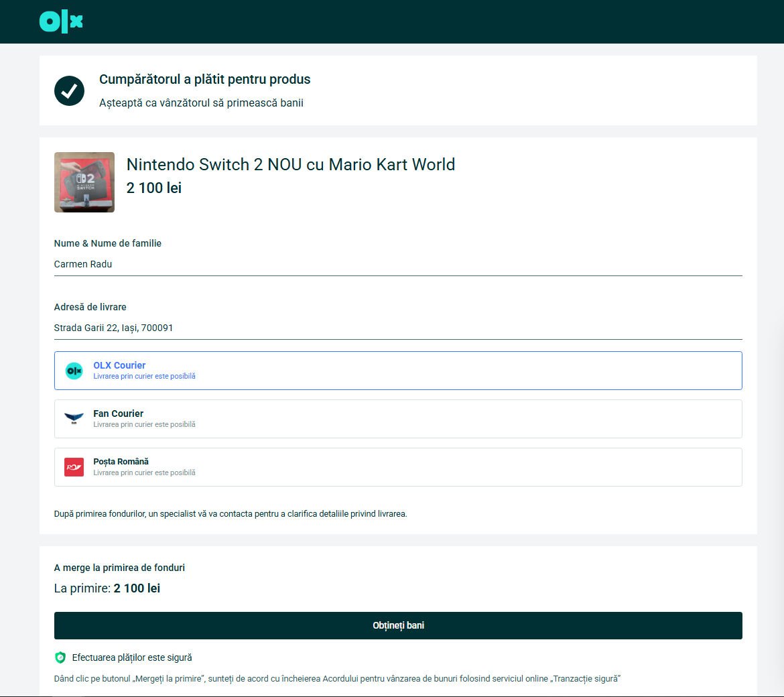Click the Efectuarea plăților este sigură label

(x=132, y=657)
